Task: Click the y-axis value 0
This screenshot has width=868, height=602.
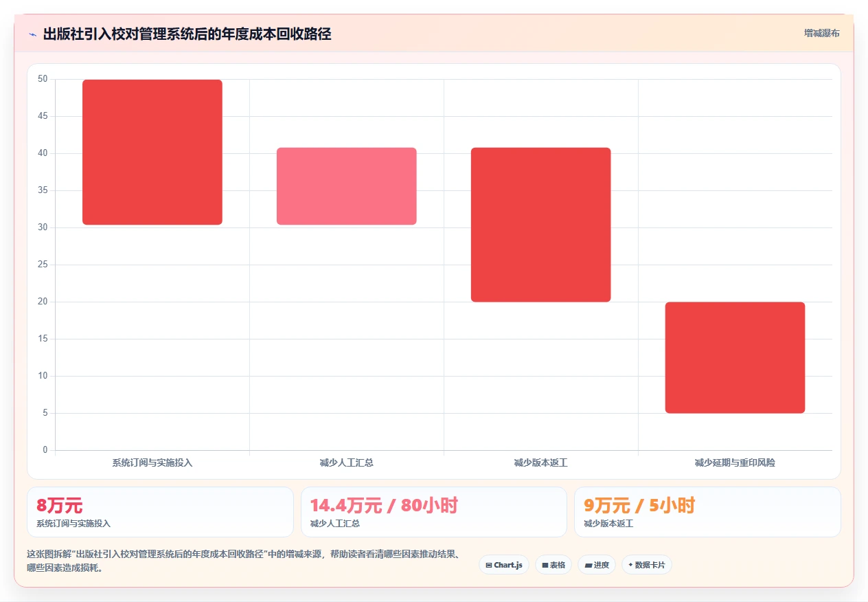Action: pos(45,450)
